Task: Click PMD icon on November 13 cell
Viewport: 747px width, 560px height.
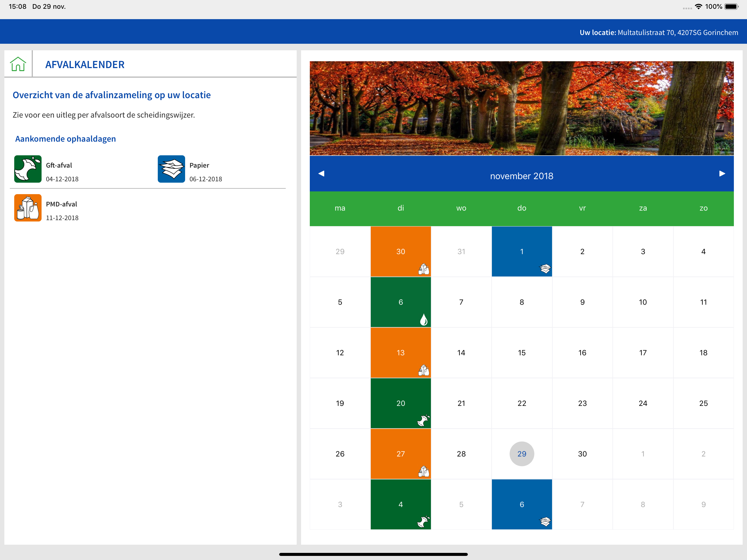Action: click(x=424, y=370)
